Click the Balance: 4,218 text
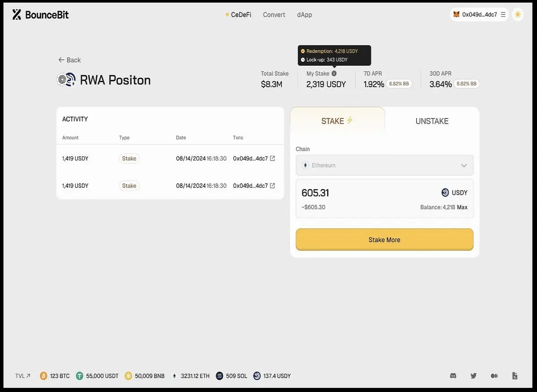The height and width of the screenshot is (392, 537). pos(438,207)
